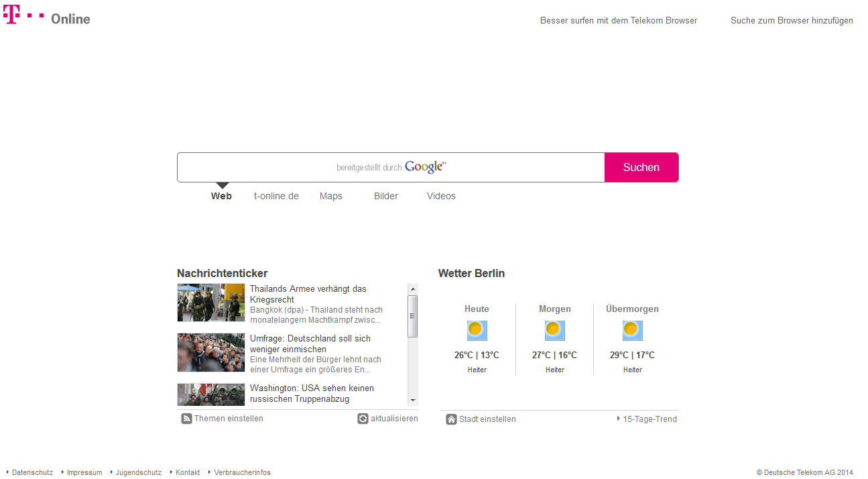
Task: Click the Online wordmark in header
Action: (70, 19)
